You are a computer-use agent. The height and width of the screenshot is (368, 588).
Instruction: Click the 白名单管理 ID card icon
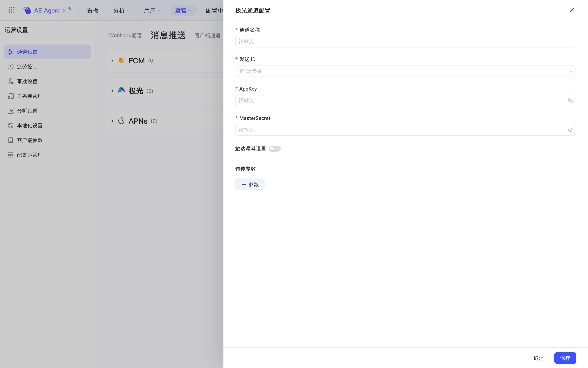[10, 96]
